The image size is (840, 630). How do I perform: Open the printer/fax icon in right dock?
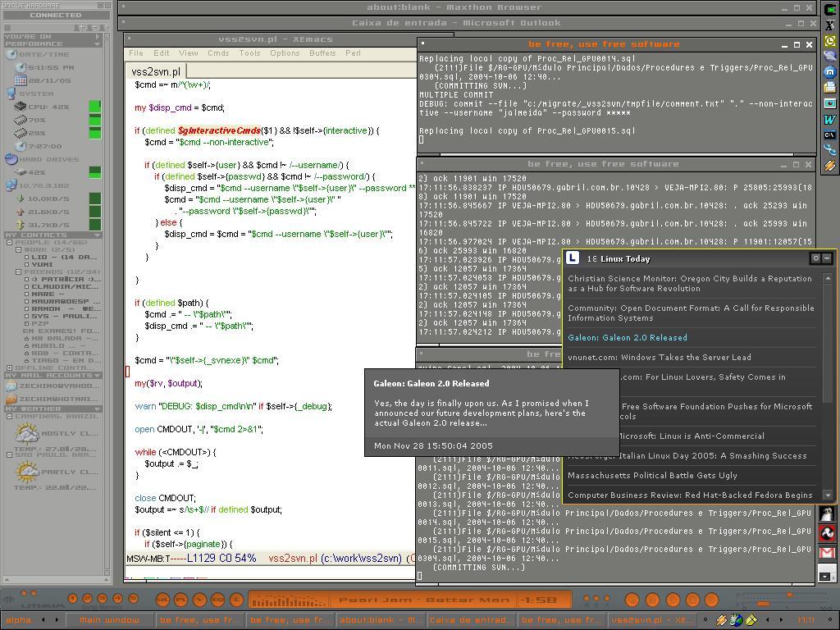click(830, 87)
